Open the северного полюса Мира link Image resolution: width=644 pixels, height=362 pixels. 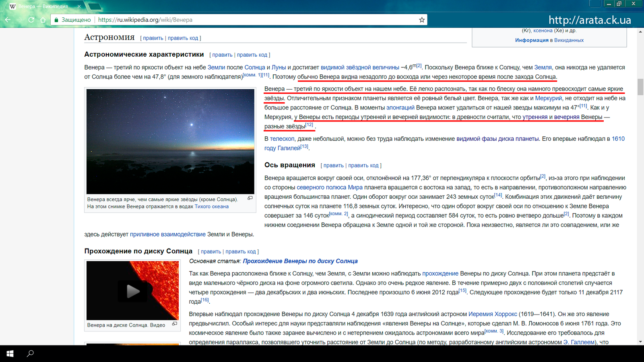(330, 187)
